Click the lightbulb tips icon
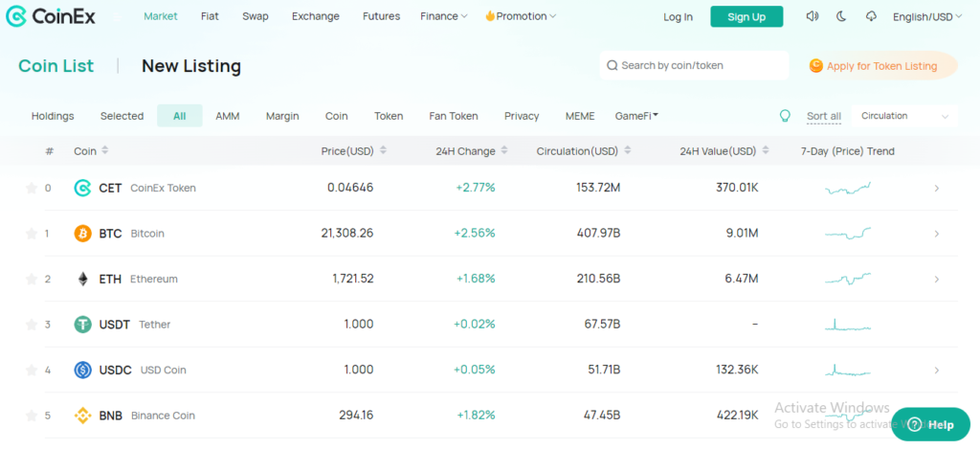The image size is (980, 450). tap(785, 116)
